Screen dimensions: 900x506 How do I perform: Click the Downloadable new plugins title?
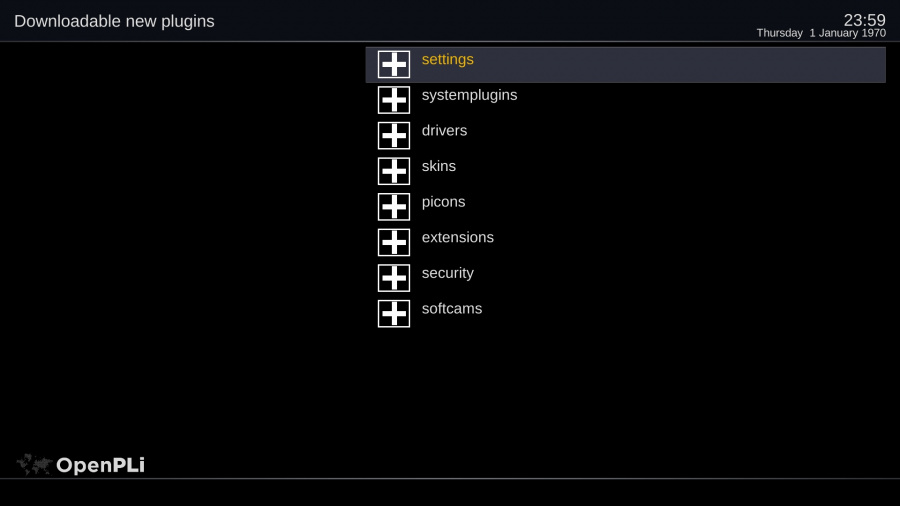pos(114,21)
